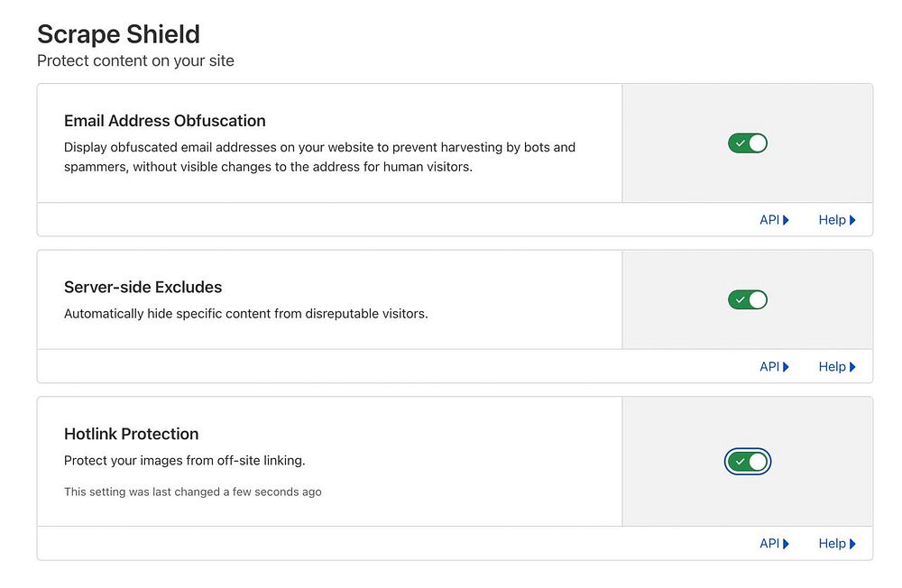Open the Help text link under Server-side Excludes

(x=832, y=367)
